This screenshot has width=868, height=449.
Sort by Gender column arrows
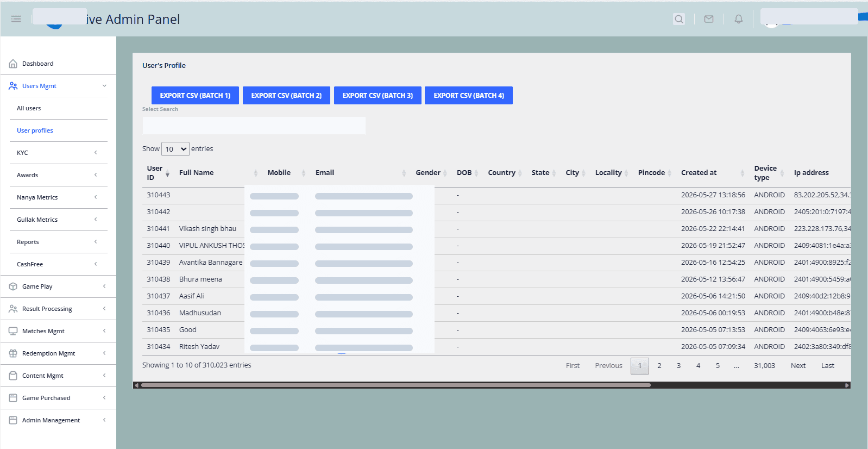click(445, 173)
